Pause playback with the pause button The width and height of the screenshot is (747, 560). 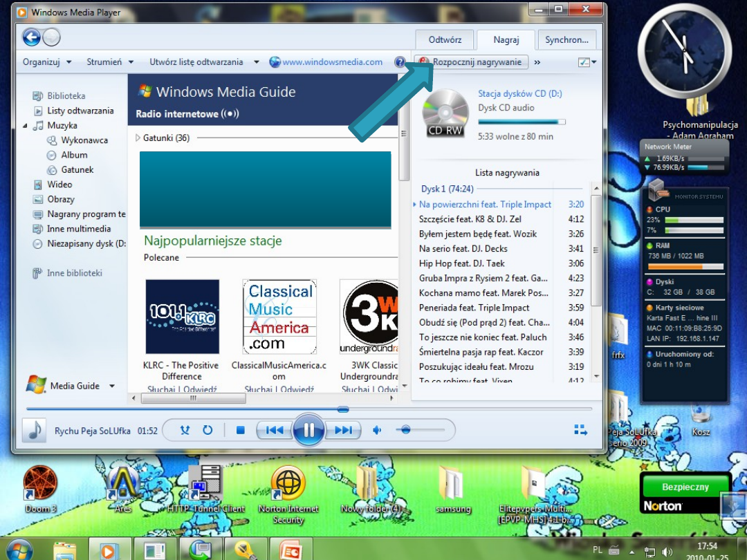309,429
